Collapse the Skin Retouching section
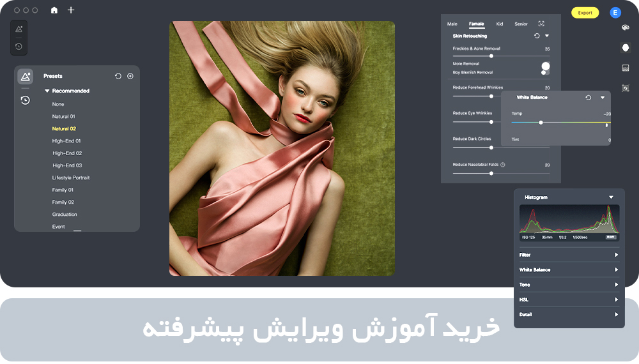The image size is (639, 364). pyautogui.click(x=547, y=36)
